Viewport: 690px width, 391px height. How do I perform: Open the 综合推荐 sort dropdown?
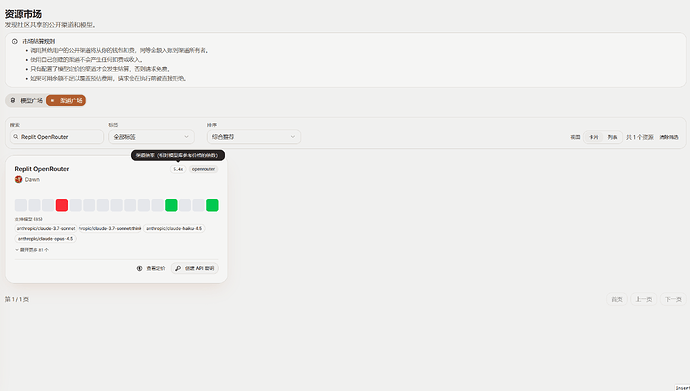[x=254, y=137]
